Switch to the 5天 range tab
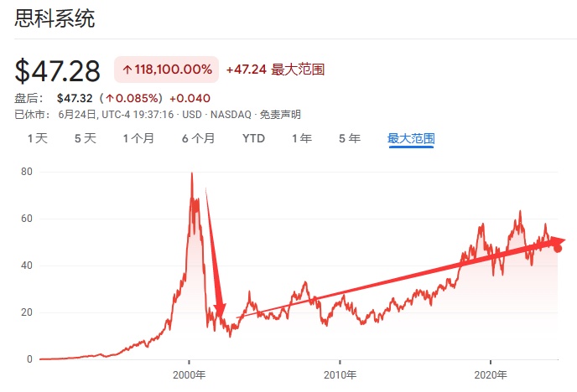577x392 pixels. (86, 138)
